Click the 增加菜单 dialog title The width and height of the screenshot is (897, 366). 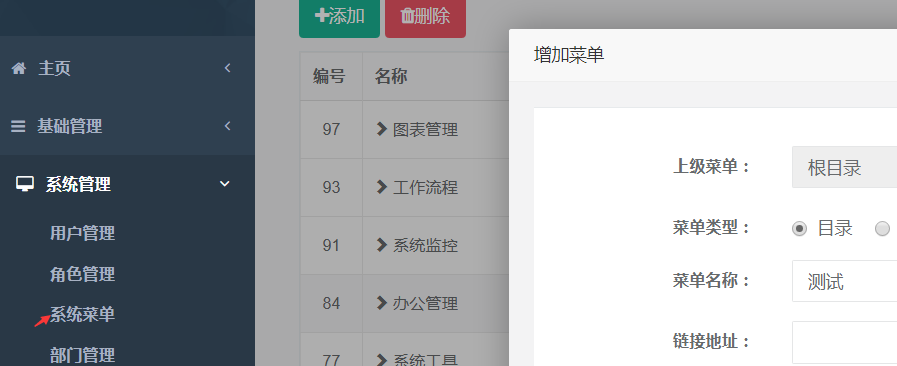[x=569, y=55]
